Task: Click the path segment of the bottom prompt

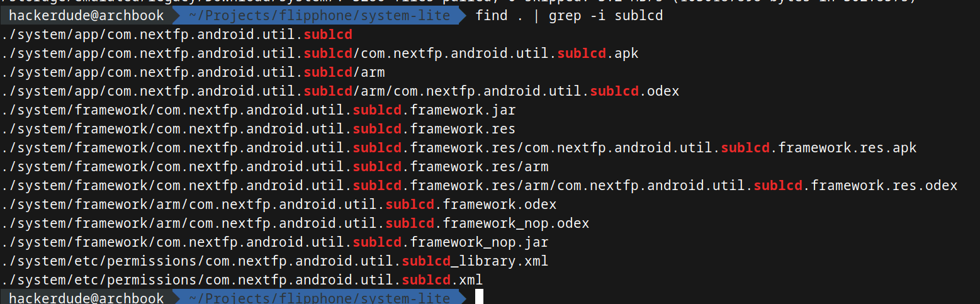Action: point(319,297)
